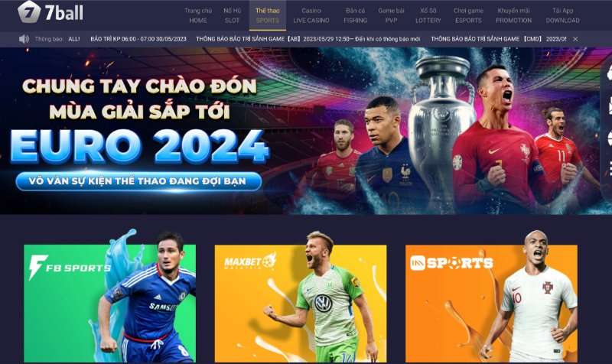This screenshot has height=364, width=612.
Task: Close the announcement ticker bar
Action: (575, 39)
